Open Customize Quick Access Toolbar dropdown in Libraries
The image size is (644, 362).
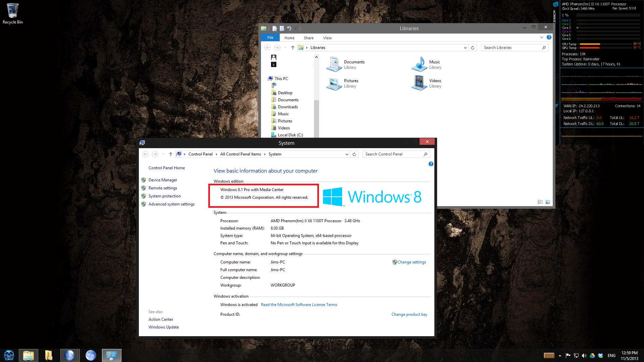pyautogui.click(x=296, y=29)
